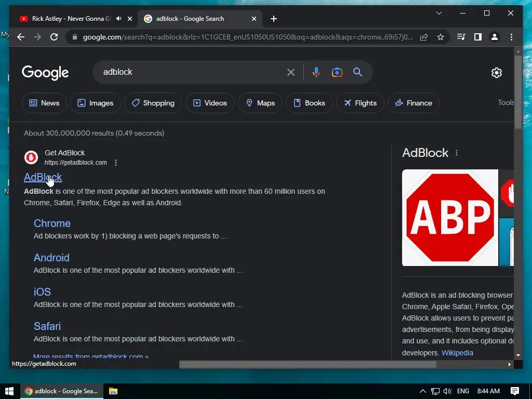Open the taskbar clock showing 8:44 AM

pyautogui.click(x=488, y=391)
